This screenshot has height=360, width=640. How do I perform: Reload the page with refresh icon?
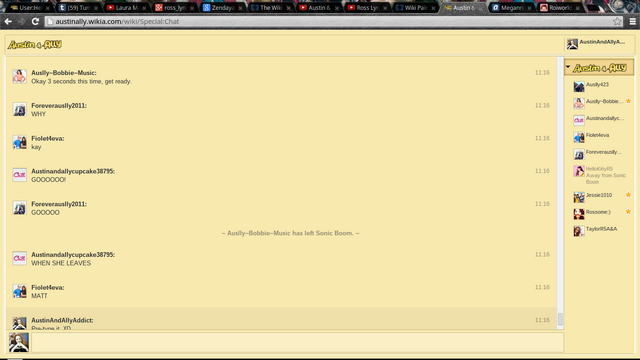[x=35, y=21]
